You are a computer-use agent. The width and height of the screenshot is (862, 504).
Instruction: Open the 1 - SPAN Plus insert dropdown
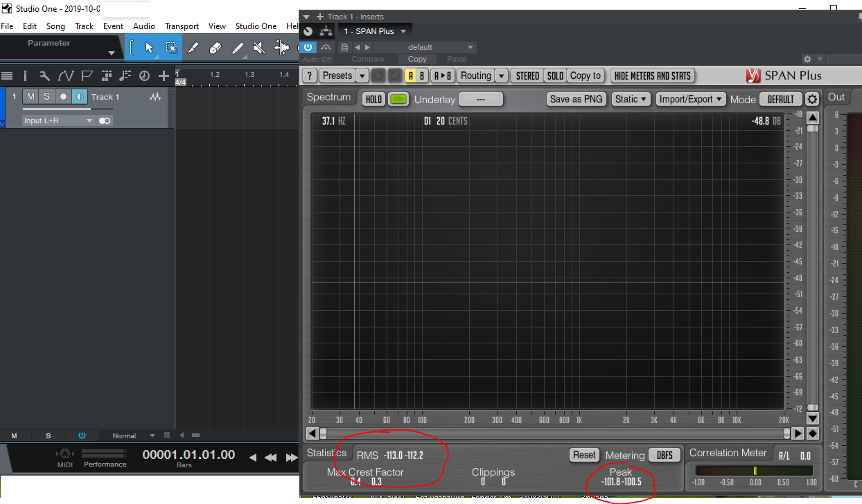click(x=375, y=31)
